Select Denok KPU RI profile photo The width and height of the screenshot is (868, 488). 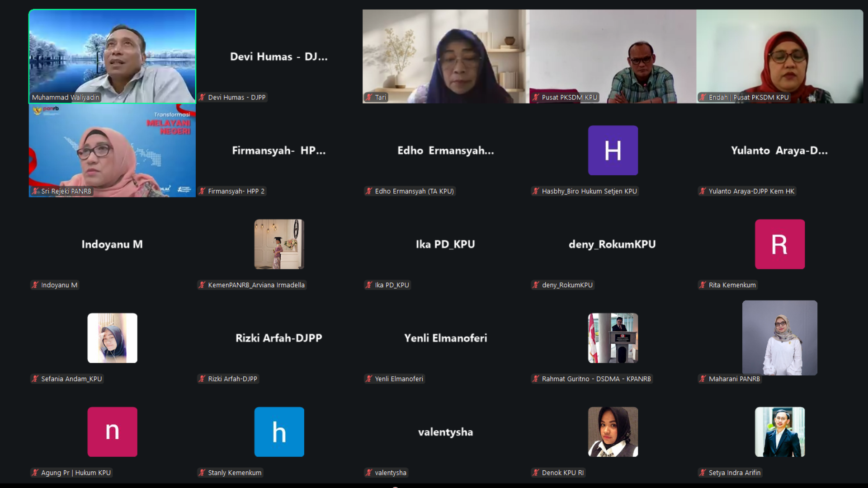pyautogui.click(x=613, y=432)
